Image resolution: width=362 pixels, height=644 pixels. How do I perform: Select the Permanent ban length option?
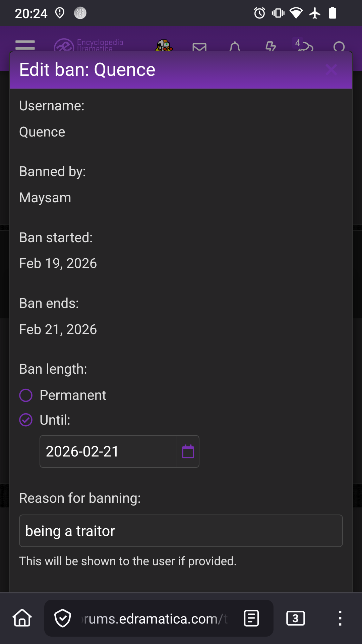click(x=26, y=395)
